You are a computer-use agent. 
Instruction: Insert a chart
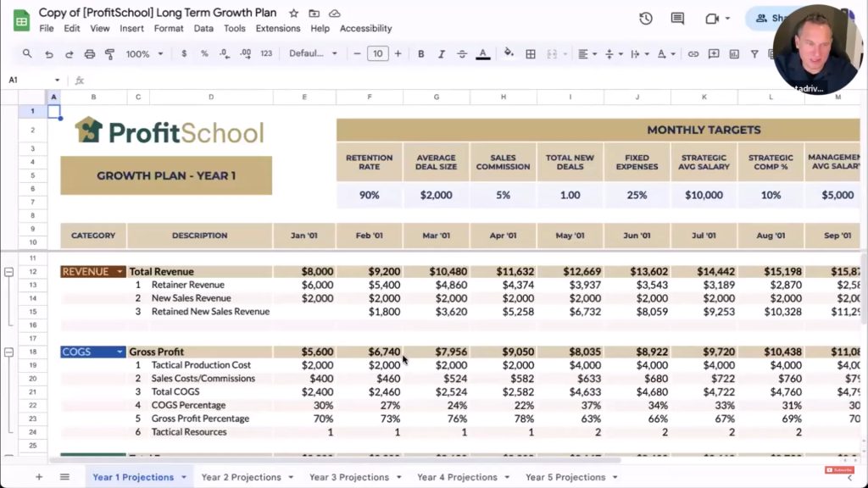[734, 53]
